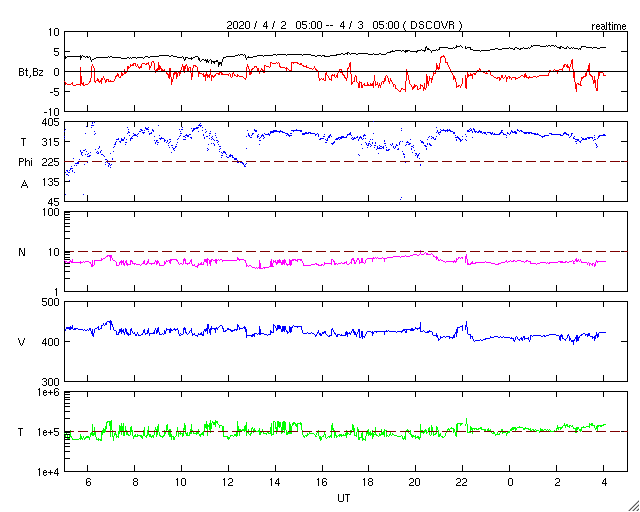
Task: Click the '1e+4' temperature tick label
Action: [x=49, y=472]
